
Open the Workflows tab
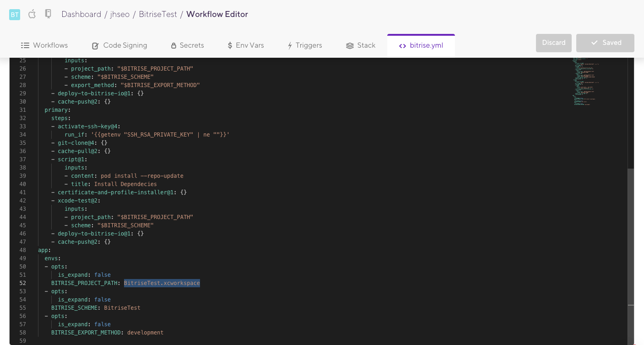[44, 45]
